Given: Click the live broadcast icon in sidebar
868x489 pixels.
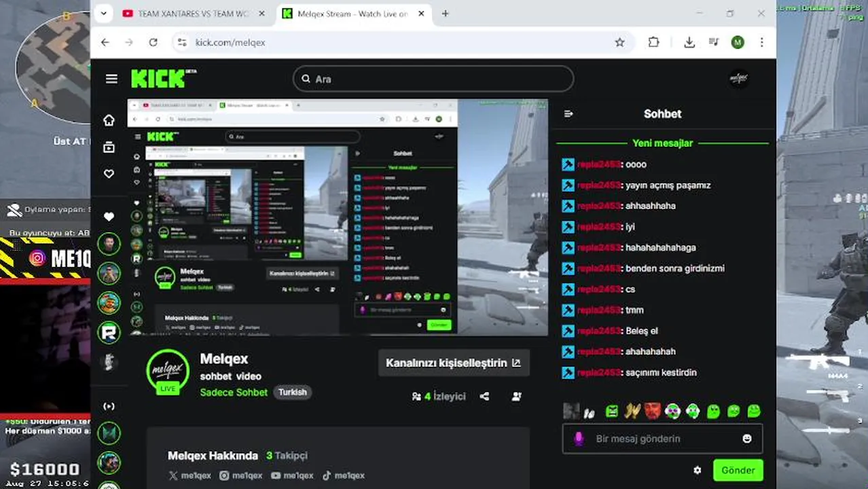Looking at the screenshot, I should [x=109, y=406].
